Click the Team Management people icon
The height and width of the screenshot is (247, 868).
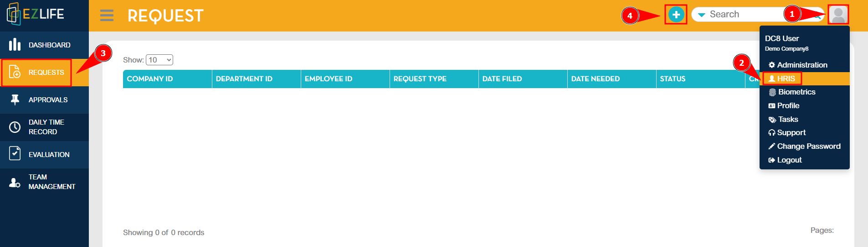(x=15, y=183)
